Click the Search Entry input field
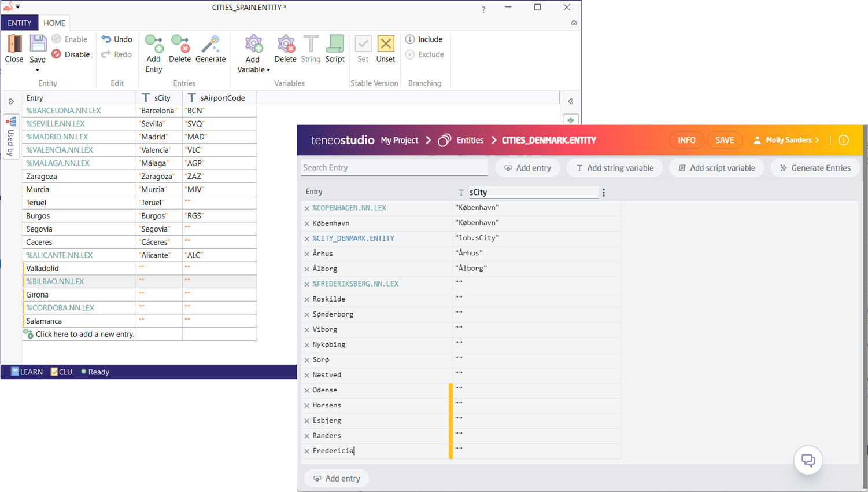 tap(394, 168)
